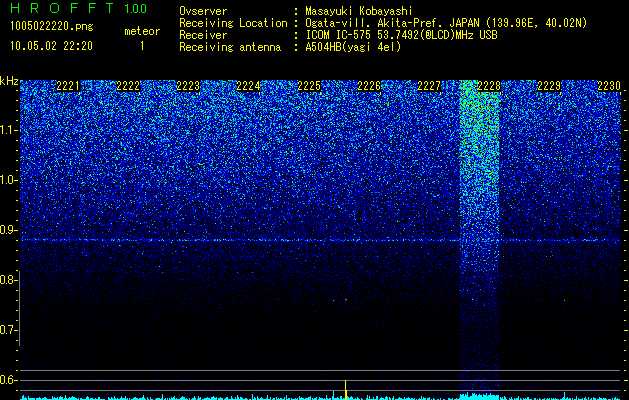Screen dimensions: 629x400
Task: Click the HROFFT title text
Action: [x=64, y=8]
